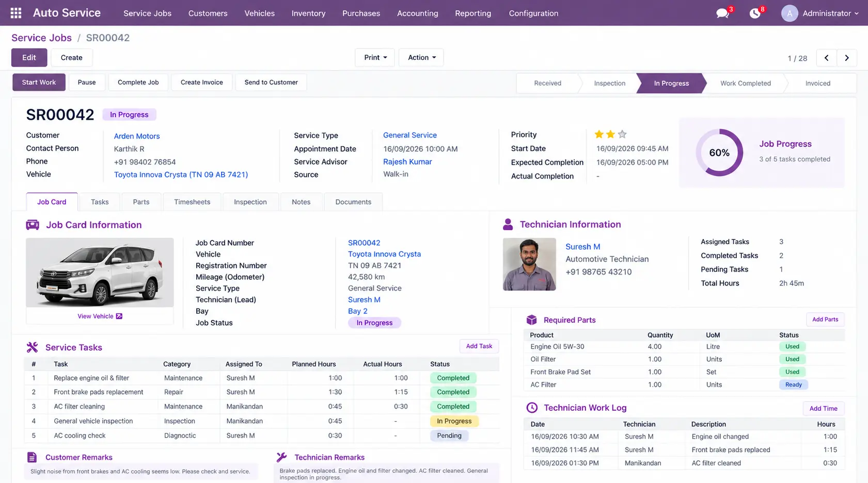This screenshot has height=483, width=868.
Task: Open the Administrator user dropdown
Action: [x=830, y=13]
